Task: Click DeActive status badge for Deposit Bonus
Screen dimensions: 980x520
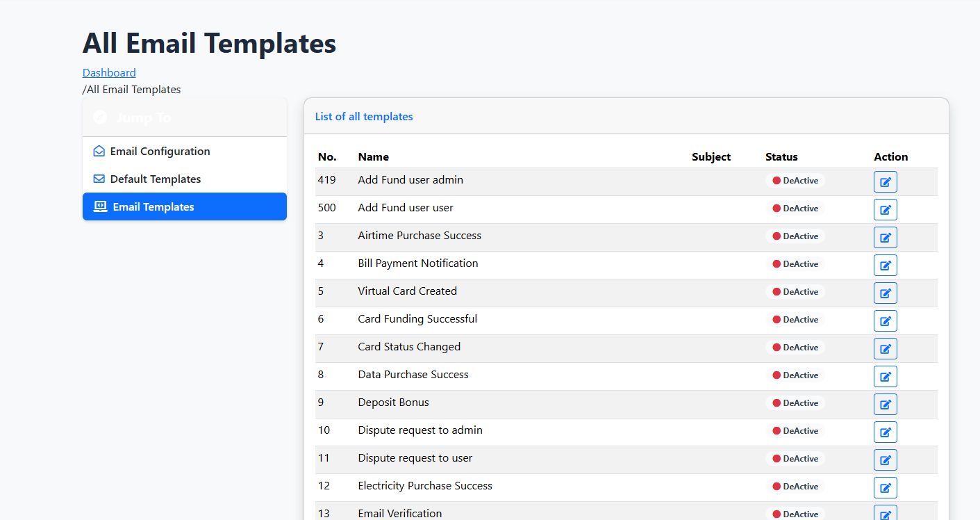Action: (x=795, y=403)
